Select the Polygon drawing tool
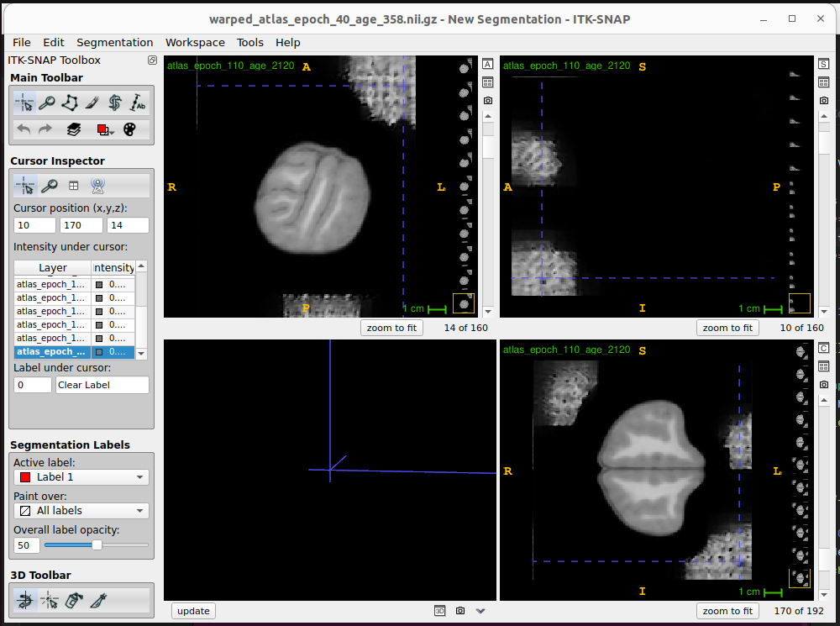The height and width of the screenshot is (626, 840). (70, 103)
